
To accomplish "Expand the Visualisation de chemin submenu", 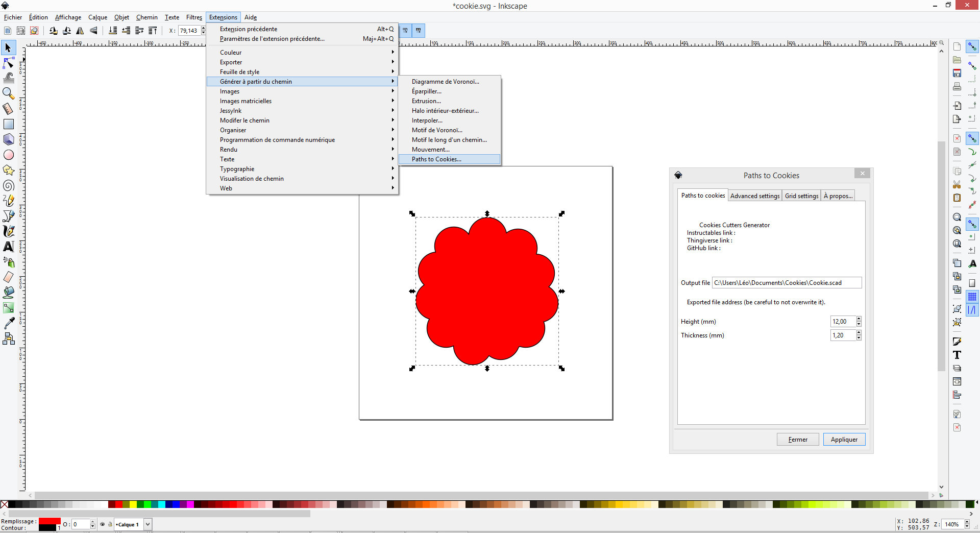I will (302, 179).
